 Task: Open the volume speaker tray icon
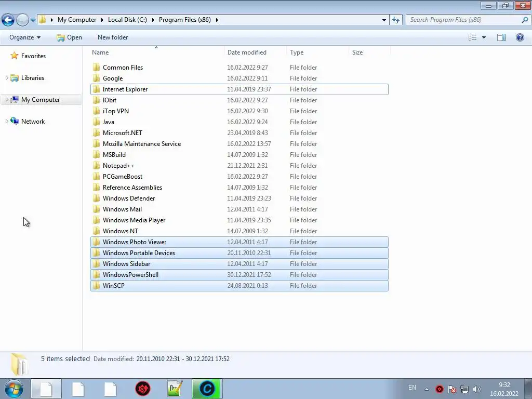477,389
